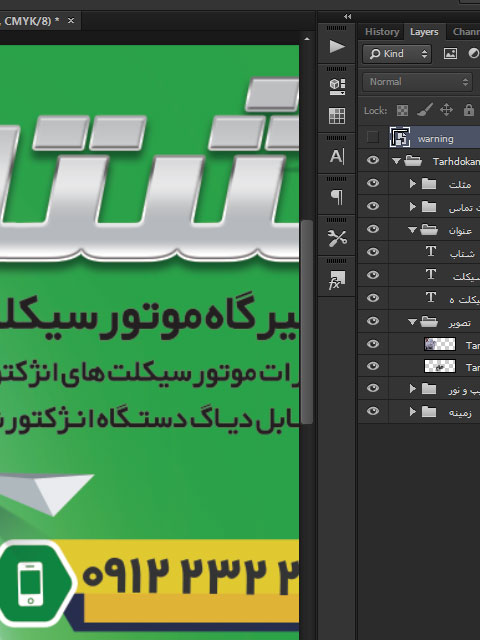Click the mobile phone icon on canvas
Image resolution: width=480 pixels, height=640 pixels.
point(31,583)
